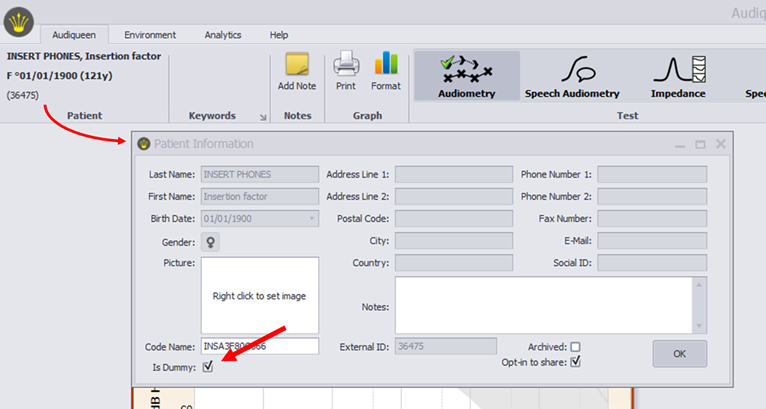This screenshot has width=766, height=409.
Task: Click the External ID field
Action: pyautogui.click(x=446, y=346)
